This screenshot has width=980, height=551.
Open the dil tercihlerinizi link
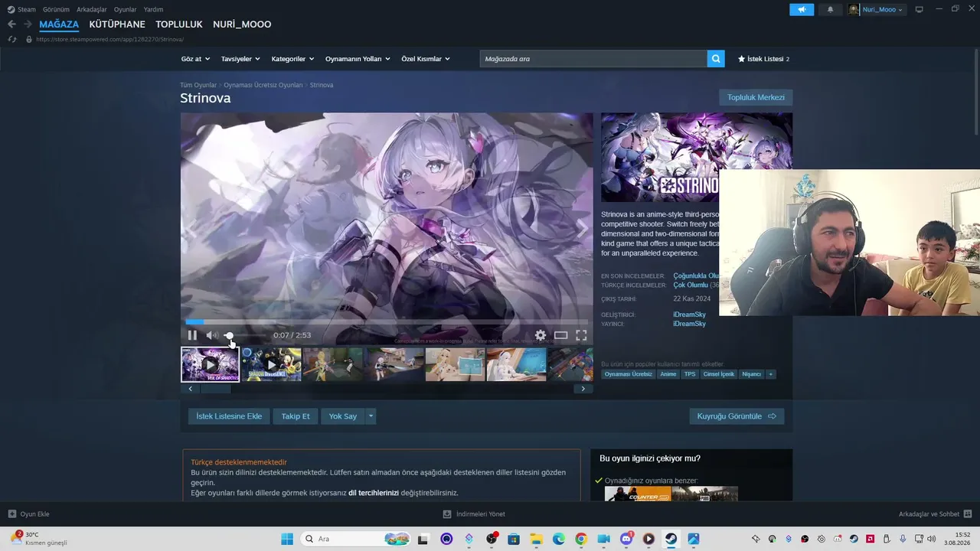(374, 493)
